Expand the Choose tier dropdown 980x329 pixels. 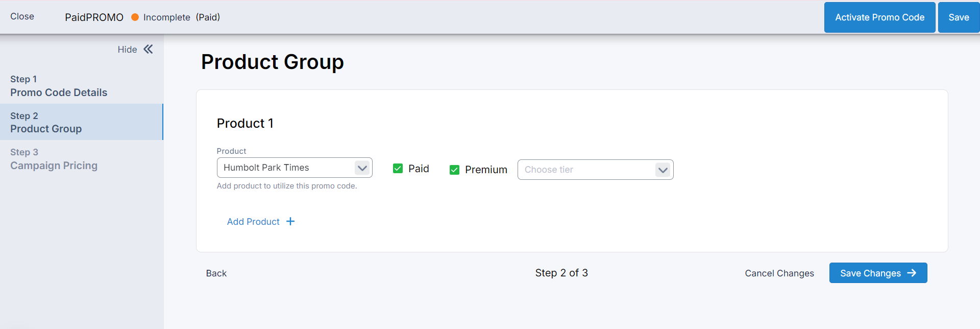click(x=595, y=170)
